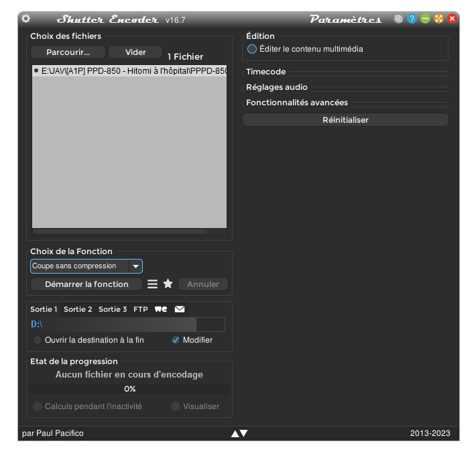Click the blue help question mark icon
Image resolution: width=476 pixels, height=456 pixels.
(412, 19)
